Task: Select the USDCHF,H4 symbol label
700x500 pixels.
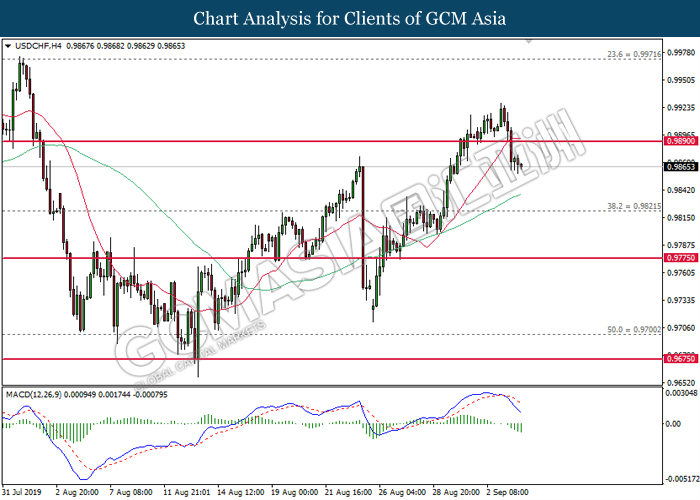Action: tap(38, 46)
